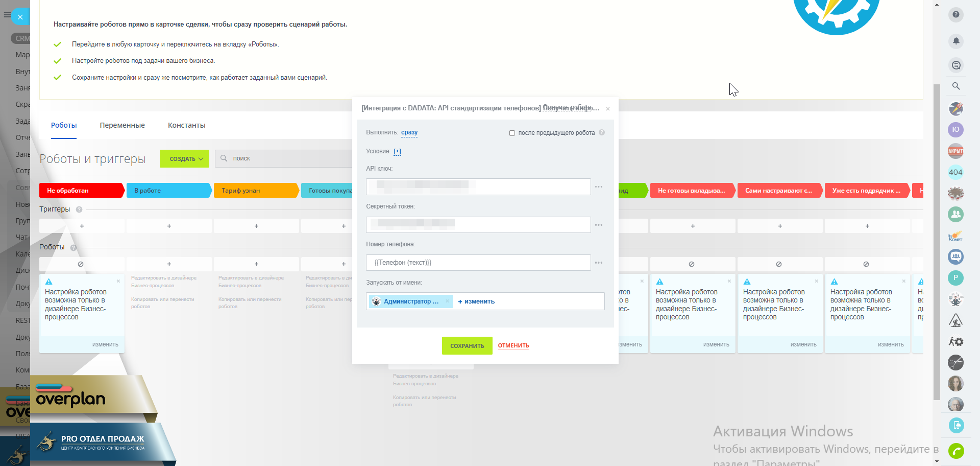Select the 'Не готовы вкладыва...' stage header

[x=693, y=190]
